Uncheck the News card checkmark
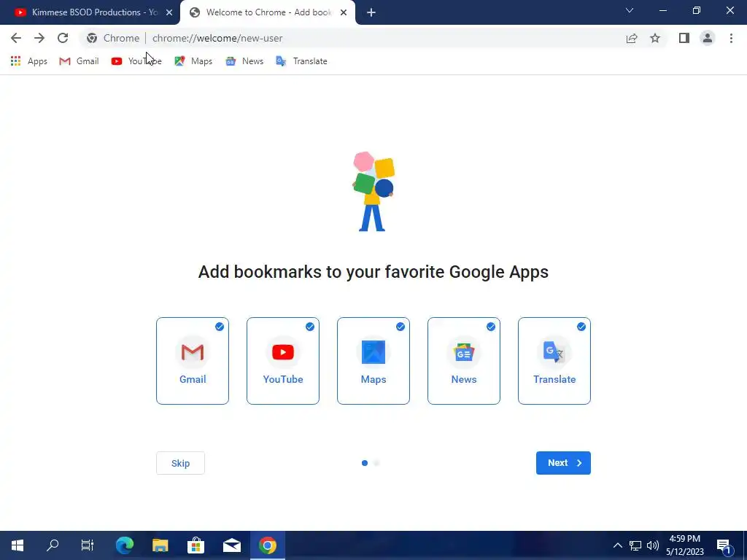The width and height of the screenshot is (747, 560). pyautogui.click(x=491, y=327)
